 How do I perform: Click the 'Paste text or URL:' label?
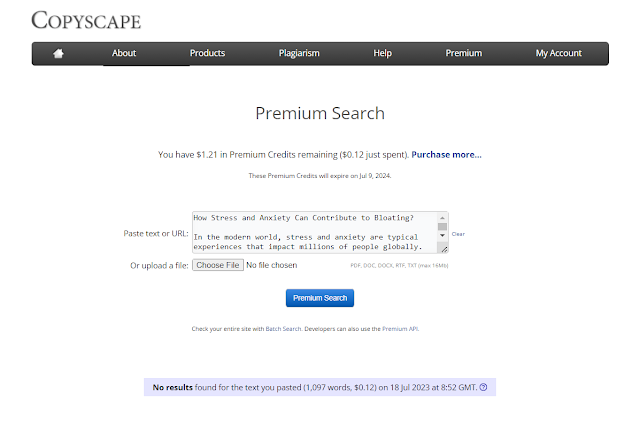click(x=156, y=233)
